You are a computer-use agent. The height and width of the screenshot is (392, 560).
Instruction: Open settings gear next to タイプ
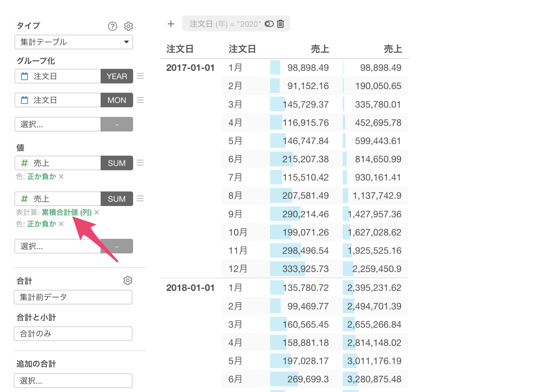[128, 26]
